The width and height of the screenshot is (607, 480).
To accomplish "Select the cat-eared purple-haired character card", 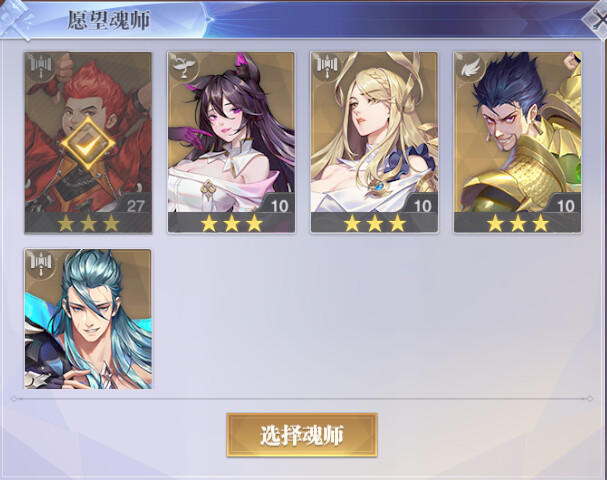I will (x=231, y=142).
